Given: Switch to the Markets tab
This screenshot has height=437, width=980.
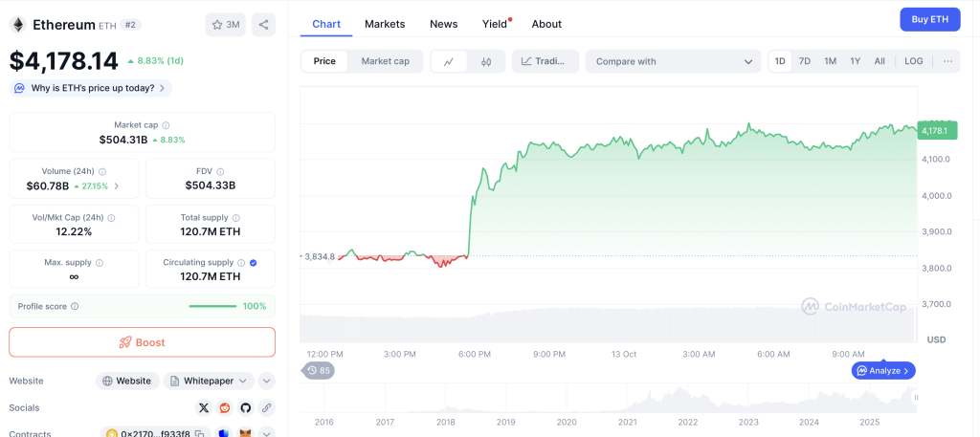Looking at the screenshot, I should 385,24.
